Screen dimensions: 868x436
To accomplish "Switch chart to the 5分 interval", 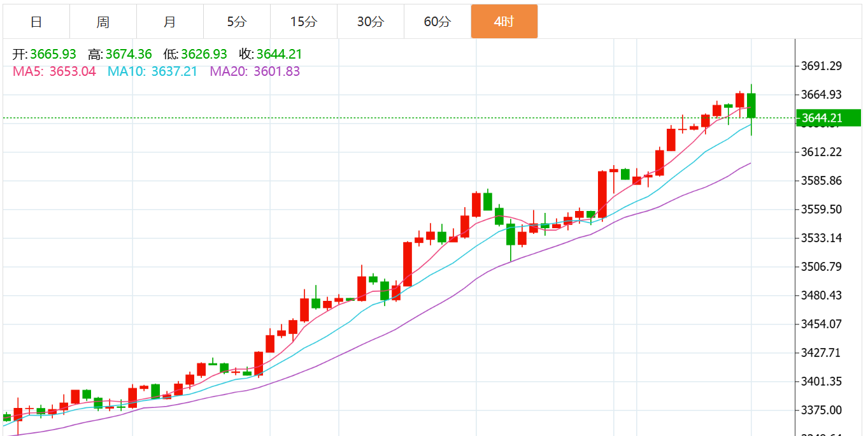I will click(237, 22).
